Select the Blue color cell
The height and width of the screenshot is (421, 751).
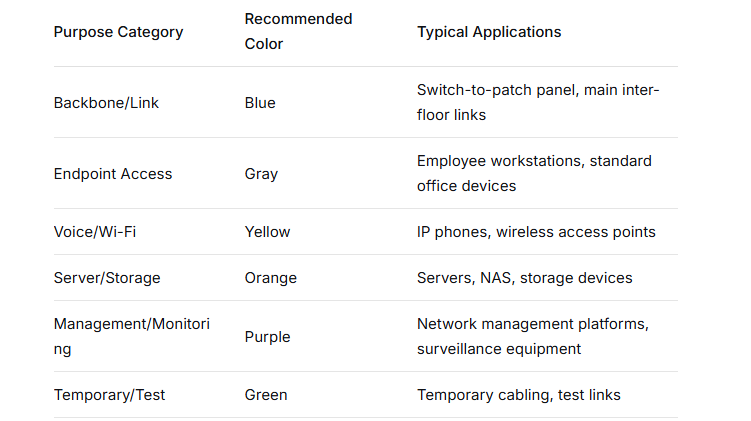click(260, 103)
